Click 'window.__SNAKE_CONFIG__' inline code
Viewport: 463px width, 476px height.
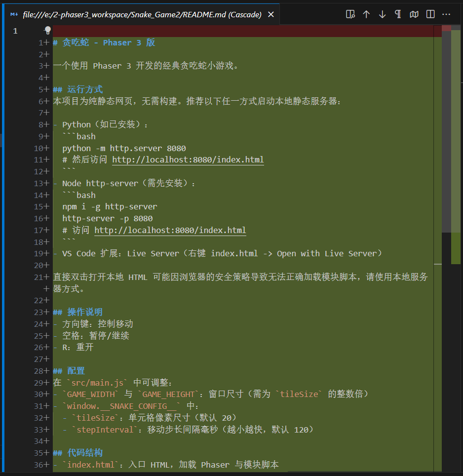pyautogui.click(x=121, y=406)
